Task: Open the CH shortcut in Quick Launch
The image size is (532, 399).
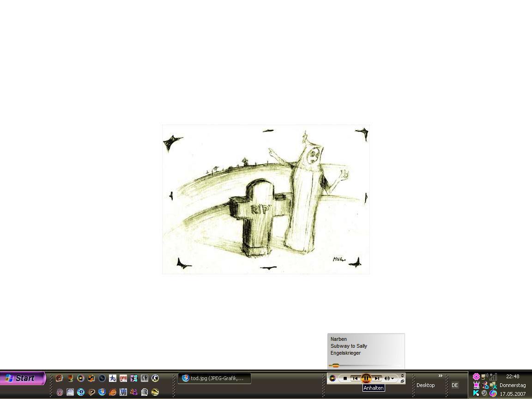Action: (145, 378)
